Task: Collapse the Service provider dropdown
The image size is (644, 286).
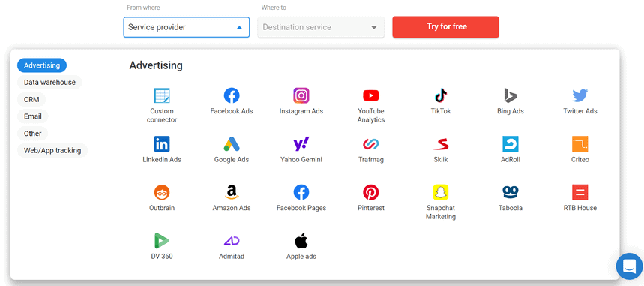Action: (x=187, y=27)
